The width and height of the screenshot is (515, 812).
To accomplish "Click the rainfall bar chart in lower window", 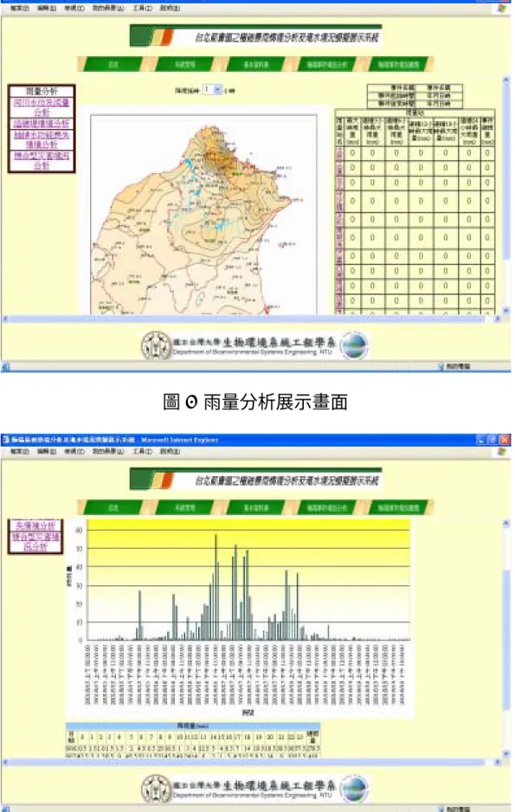I will click(239, 617).
